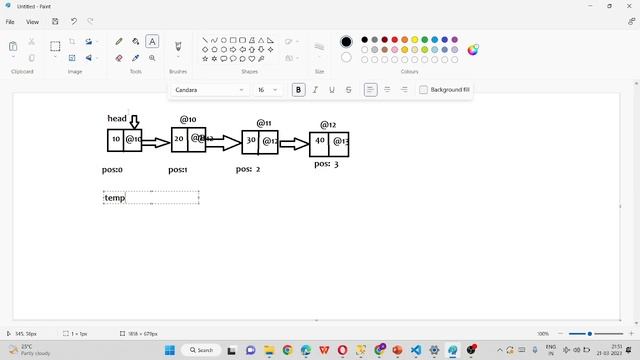Viewport: 640px width, 360px height.
Task: Click the Rotate image icon
Action: point(89,41)
